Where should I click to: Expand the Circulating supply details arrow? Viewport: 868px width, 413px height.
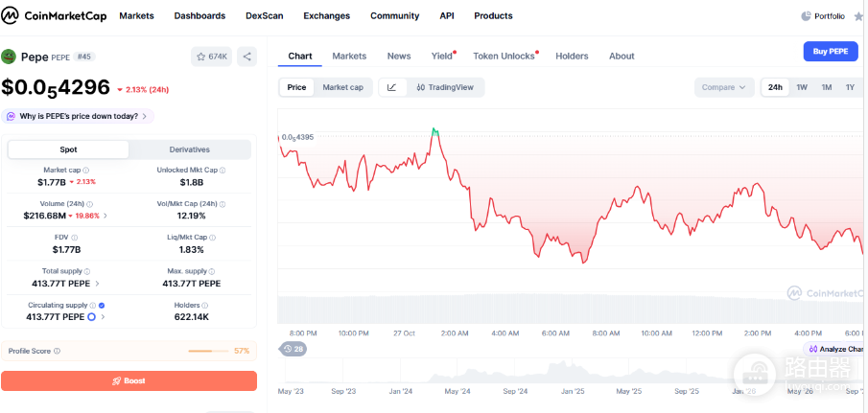pyautogui.click(x=103, y=317)
